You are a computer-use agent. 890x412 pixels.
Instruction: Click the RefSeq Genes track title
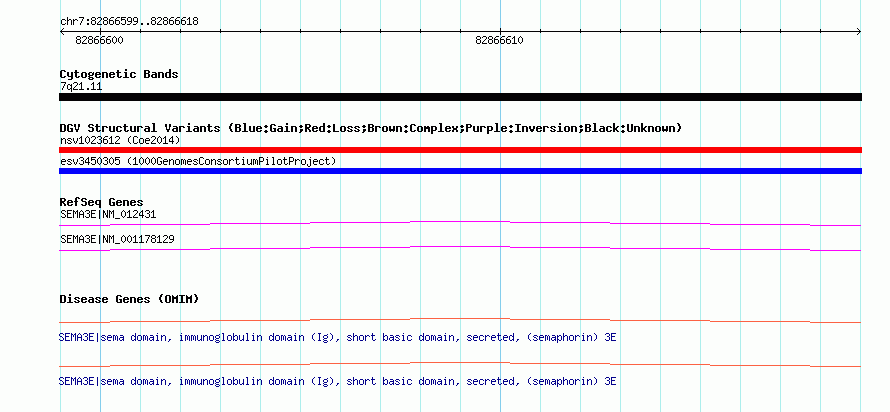pos(102,202)
